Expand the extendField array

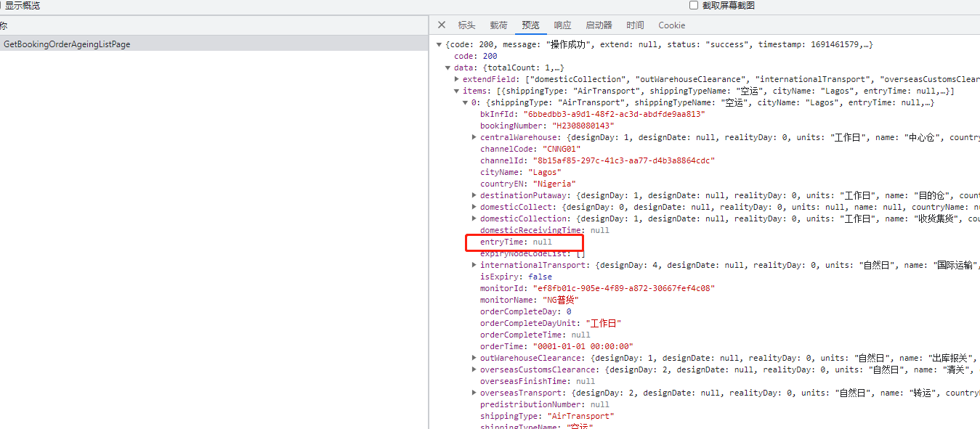coord(456,79)
